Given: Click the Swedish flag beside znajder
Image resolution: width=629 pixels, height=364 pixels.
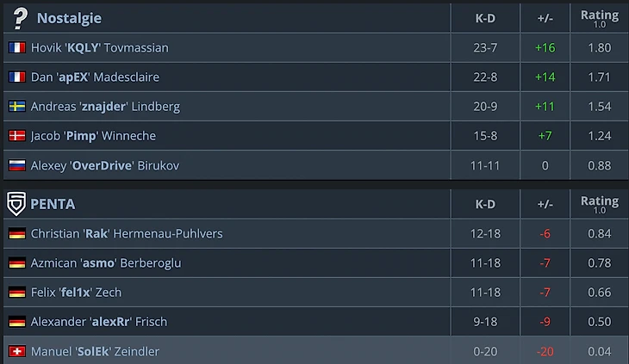Looking at the screenshot, I should click(17, 106).
